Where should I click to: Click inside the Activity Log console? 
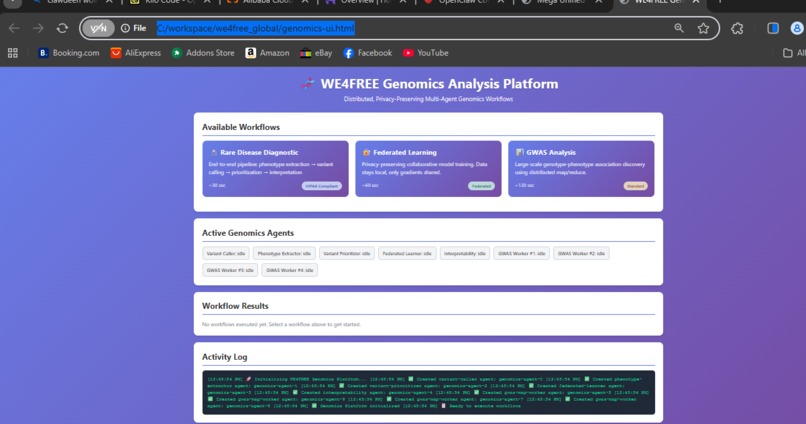pyautogui.click(x=429, y=392)
